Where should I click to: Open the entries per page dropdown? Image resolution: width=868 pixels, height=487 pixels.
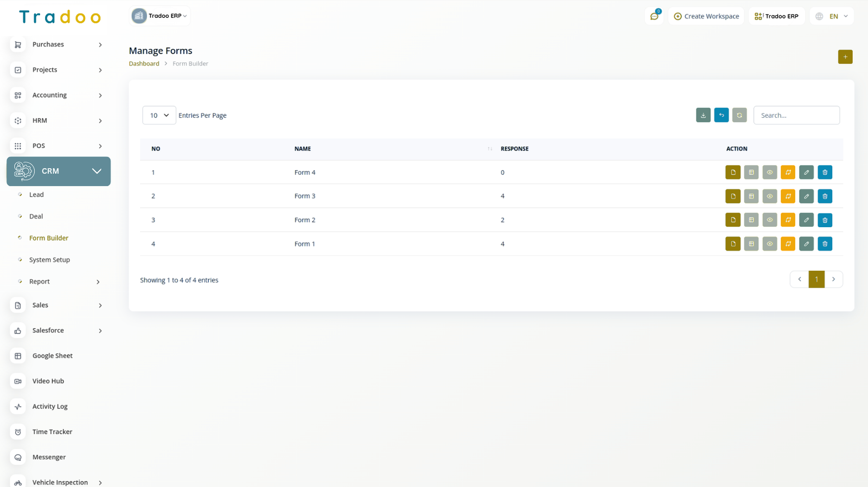coord(159,115)
